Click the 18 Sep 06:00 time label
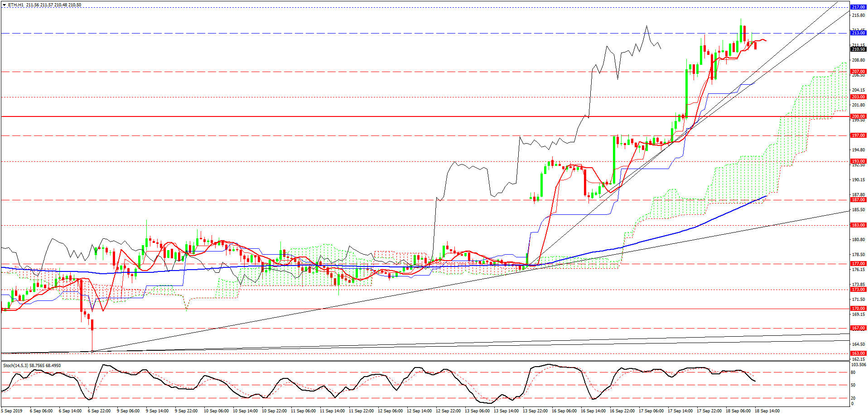 (x=738, y=411)
